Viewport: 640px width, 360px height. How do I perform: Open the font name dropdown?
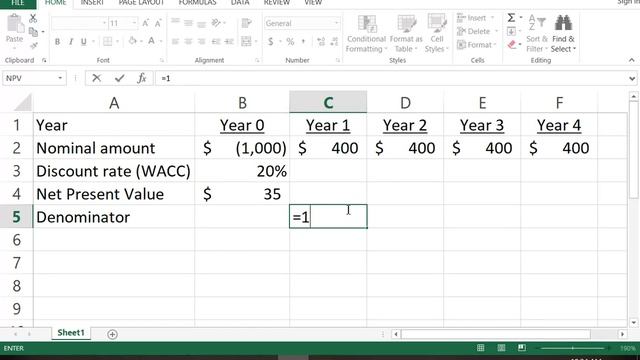point(104,23)
